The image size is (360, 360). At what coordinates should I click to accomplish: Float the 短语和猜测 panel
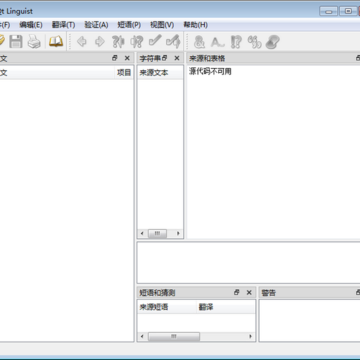(237, 292)
